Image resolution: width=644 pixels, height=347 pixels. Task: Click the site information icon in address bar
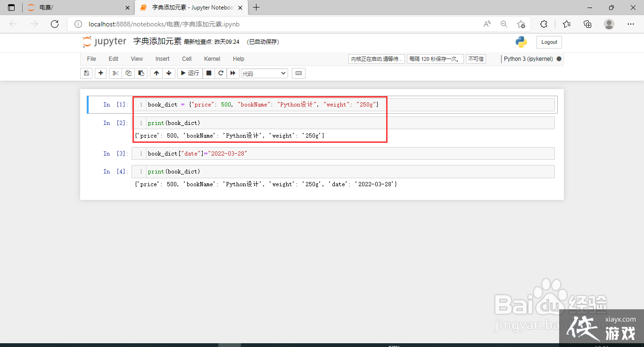[78, 24]
